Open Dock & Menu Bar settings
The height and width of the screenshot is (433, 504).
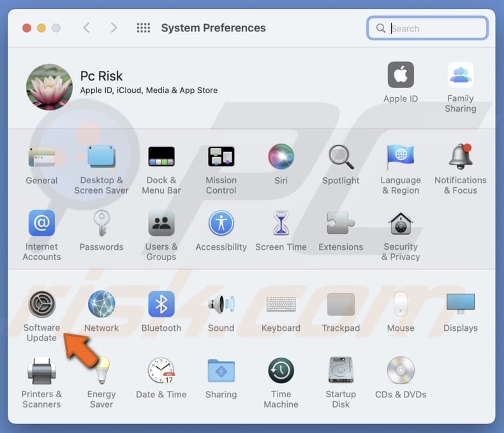[161, 156]
